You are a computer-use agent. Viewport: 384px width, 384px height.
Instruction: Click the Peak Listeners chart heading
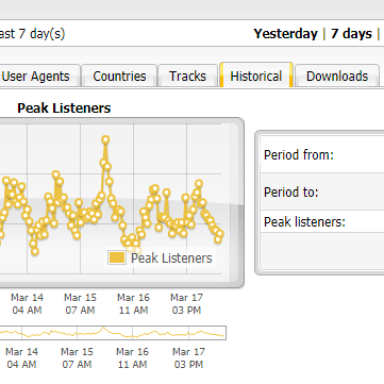coord(64,108)
